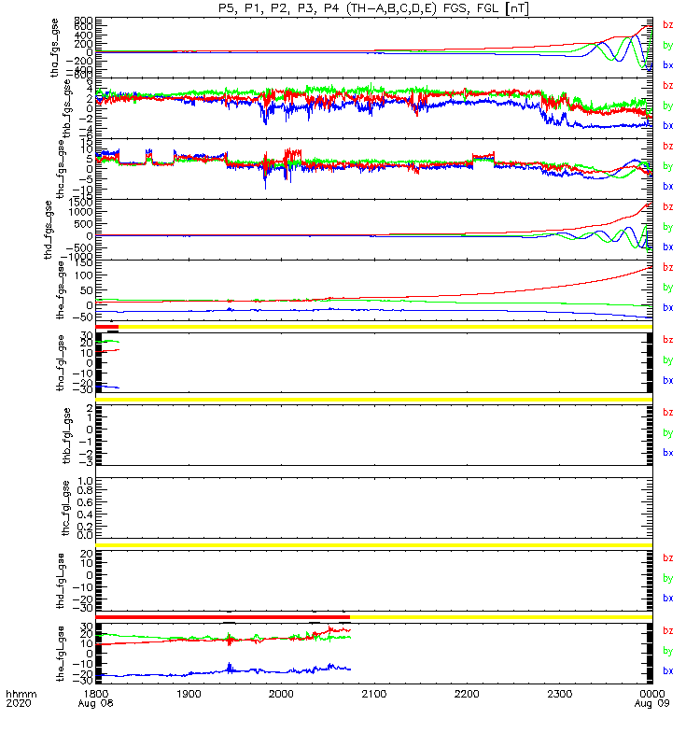The width and height of the screenshot is (700, 747).
Task: Click by legend beside thd_fgl_gse panel
Action: (x=668, y=578)
